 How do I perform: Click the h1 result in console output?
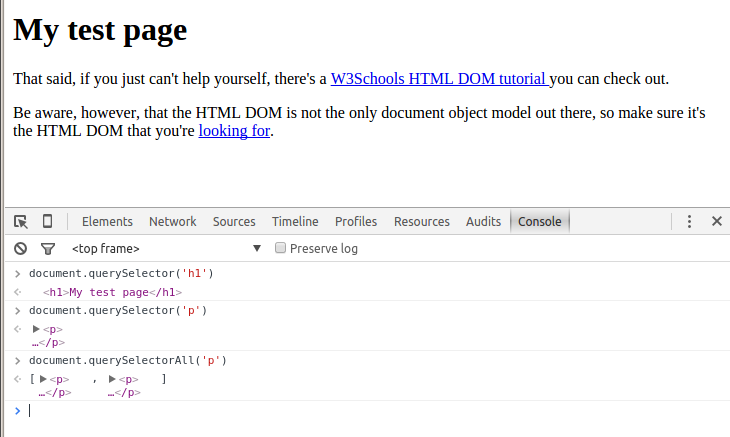113,292
